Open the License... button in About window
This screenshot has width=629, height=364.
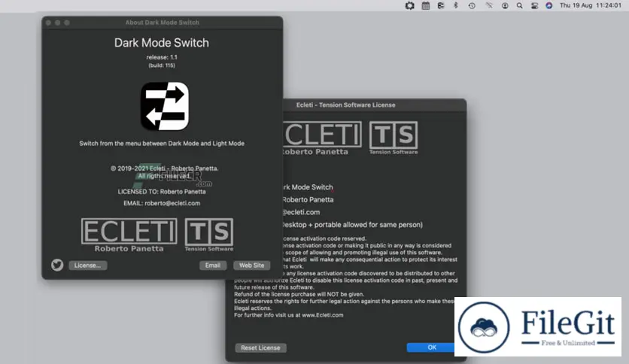[87, 265]
